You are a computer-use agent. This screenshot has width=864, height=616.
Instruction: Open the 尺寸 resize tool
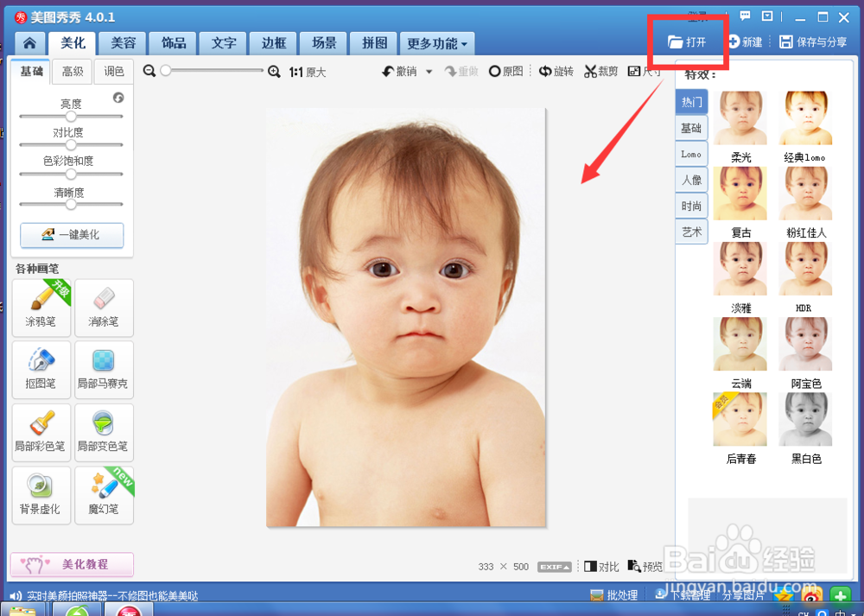645,71
